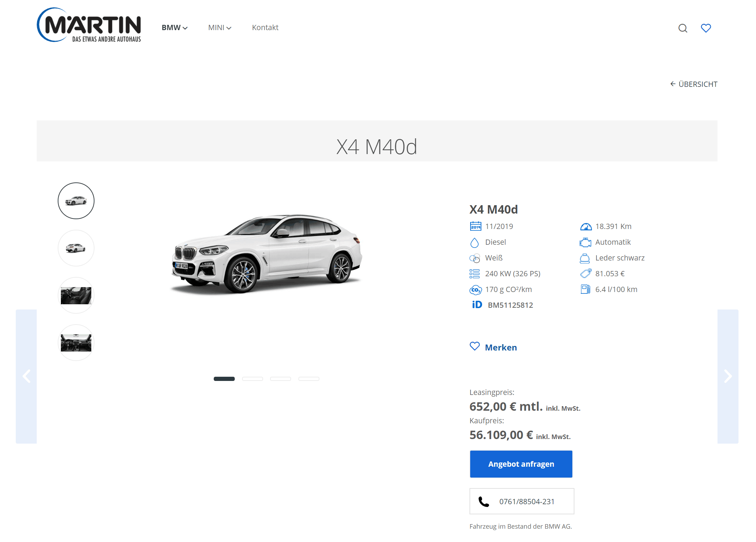Click the leasing price 652,00 € mtl.
756x542 pixels.
pos(506,406)
